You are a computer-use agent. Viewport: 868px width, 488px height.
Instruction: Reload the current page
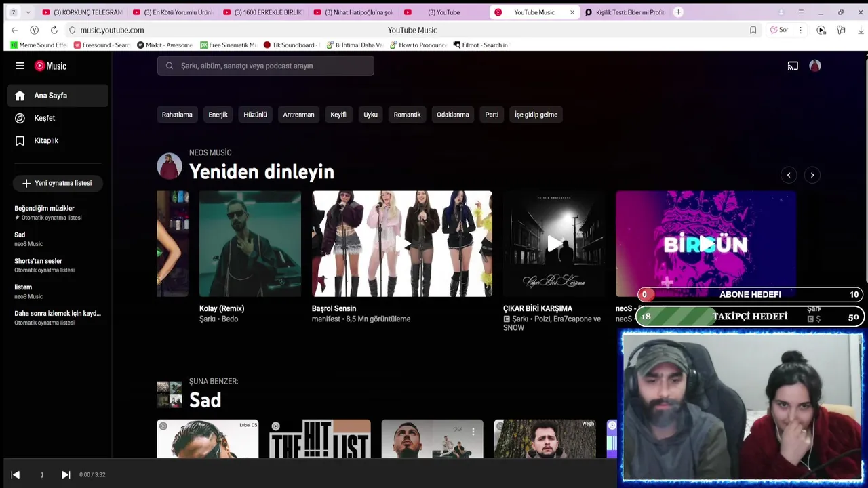point(54,30)
